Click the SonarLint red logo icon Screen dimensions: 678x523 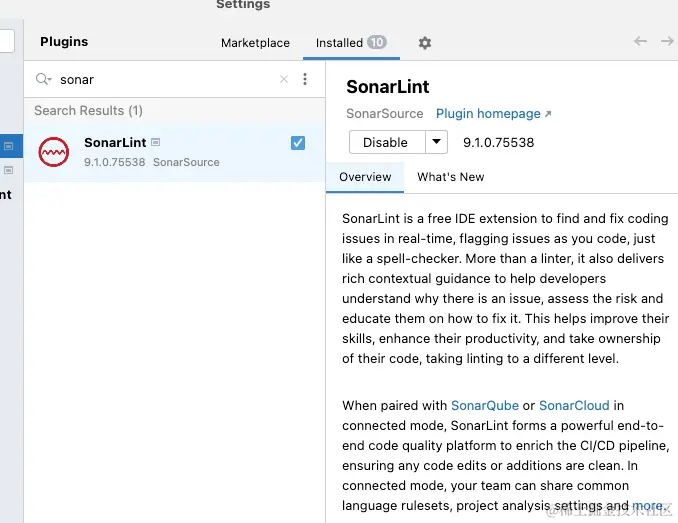point(54,152)
